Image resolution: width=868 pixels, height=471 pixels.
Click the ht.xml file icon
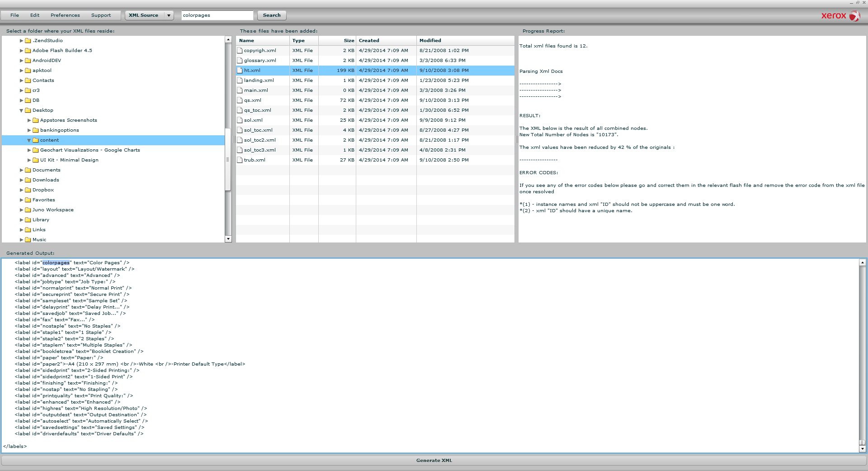pos(240,71)
